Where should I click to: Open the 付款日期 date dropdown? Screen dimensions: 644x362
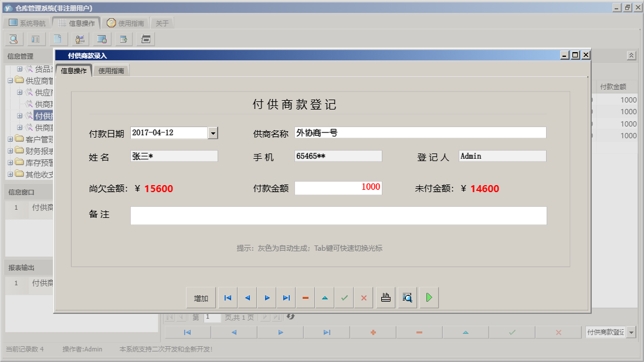[x=213, y=132]
